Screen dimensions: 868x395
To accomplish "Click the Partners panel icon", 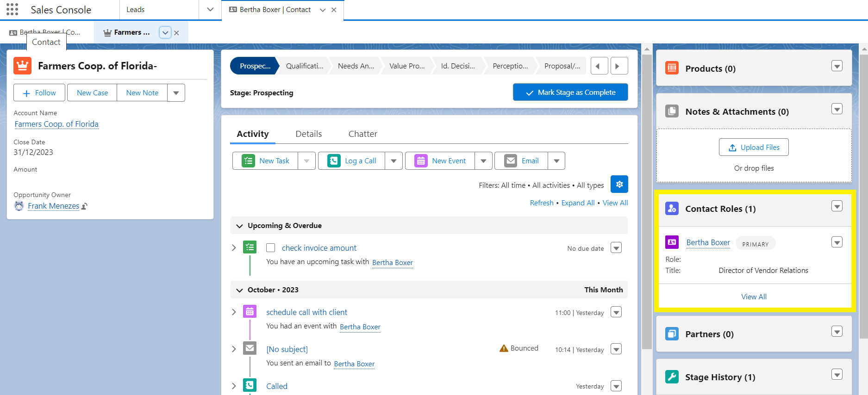I will 672,333.
